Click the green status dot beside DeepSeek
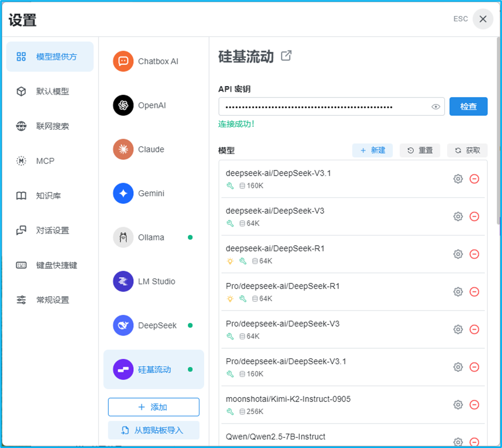The width and height of the screenshot is (502, 448). (190, 325)
